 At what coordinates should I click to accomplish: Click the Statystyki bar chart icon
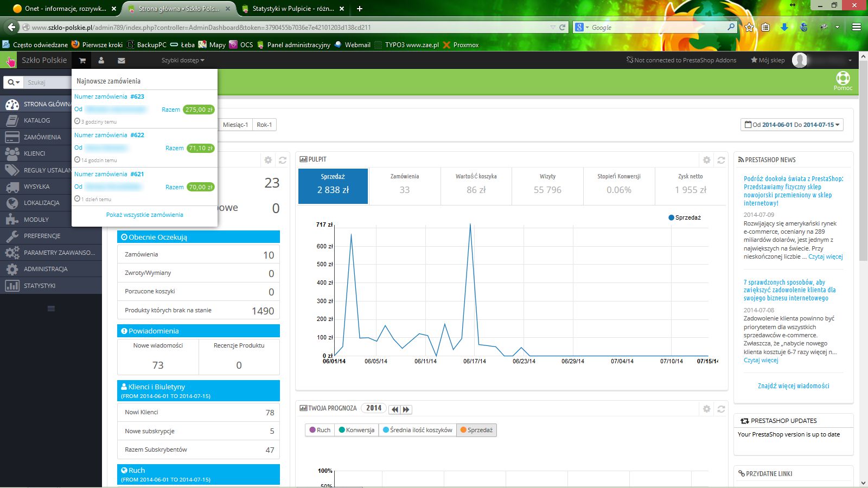pos(12,286)
